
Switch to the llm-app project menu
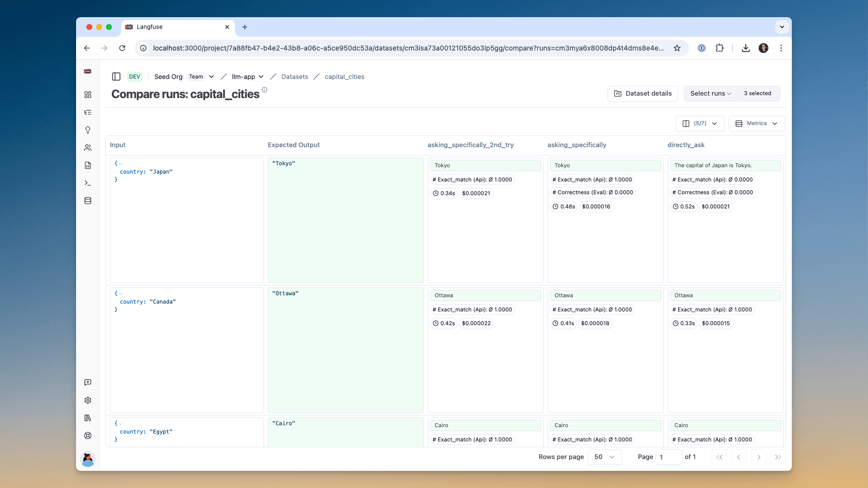point(247,77)
